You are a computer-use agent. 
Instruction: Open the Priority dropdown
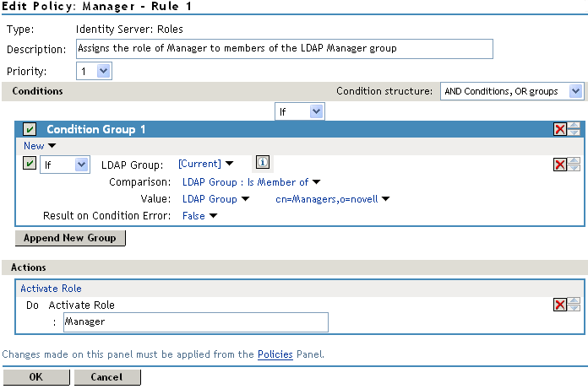[x=100, y=72]
